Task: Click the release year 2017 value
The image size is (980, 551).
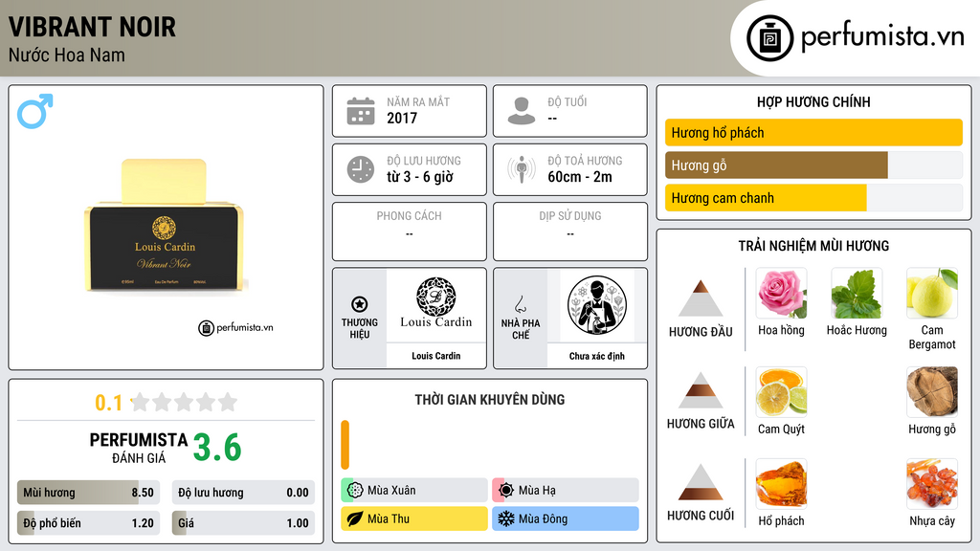Action: (x=402, y=118)
